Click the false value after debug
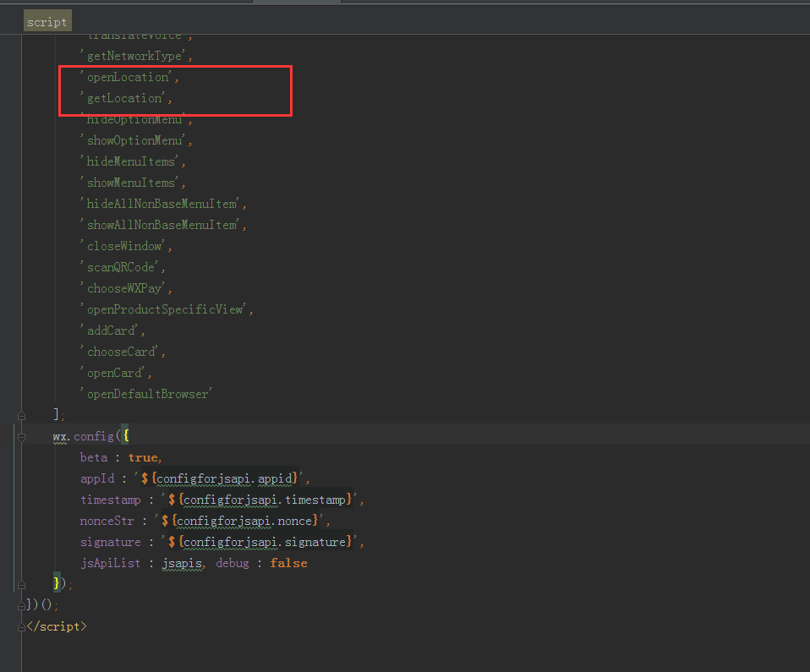Screen dimensions: 810x672 [288, 564]
